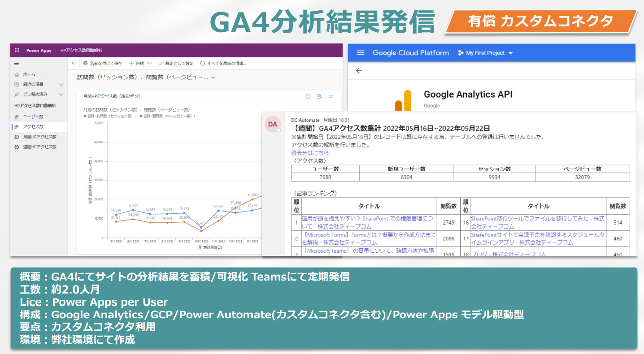644x354 pixels.
Task: Select 月間HPアクセス数 in the sidebar
Action: (40, 137)
